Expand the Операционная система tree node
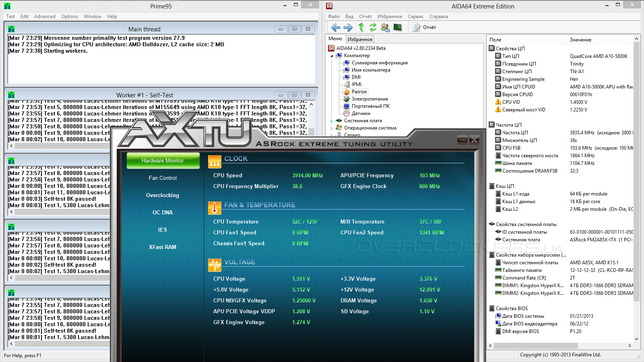Screen dimensions: 644x362 point(332,128)
